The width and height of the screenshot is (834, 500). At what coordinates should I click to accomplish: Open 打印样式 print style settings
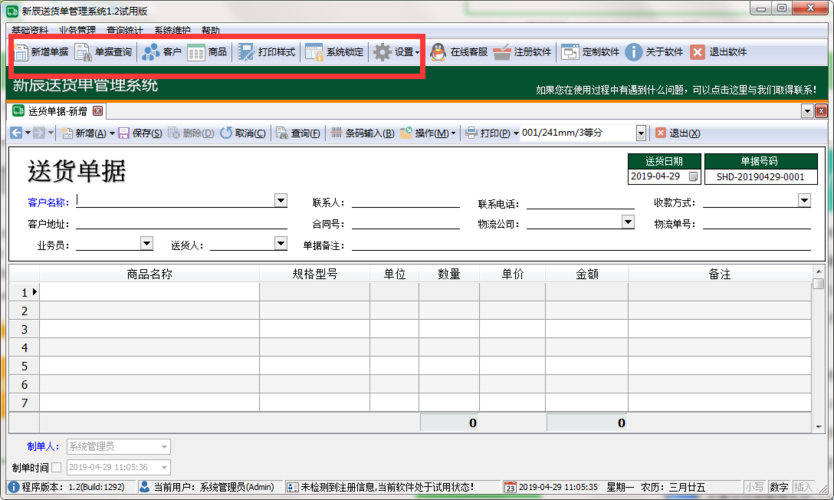coord(267,52)
